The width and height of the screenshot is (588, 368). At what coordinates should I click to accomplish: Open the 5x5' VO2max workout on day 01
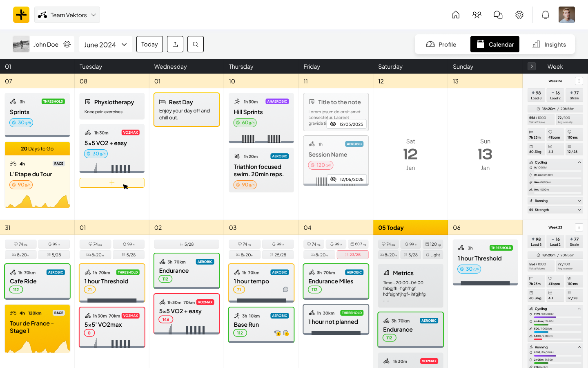[112, 327]
